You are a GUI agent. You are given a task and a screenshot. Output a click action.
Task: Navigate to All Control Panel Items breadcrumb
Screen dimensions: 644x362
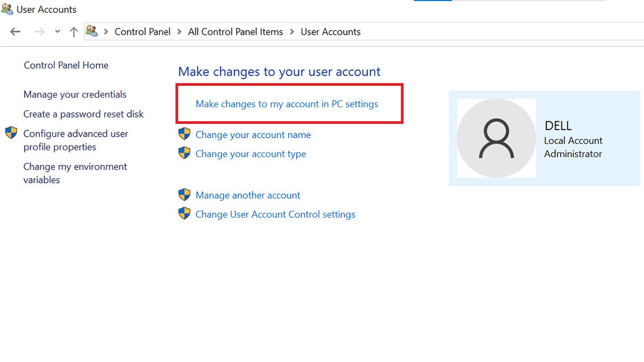(235, 32)
